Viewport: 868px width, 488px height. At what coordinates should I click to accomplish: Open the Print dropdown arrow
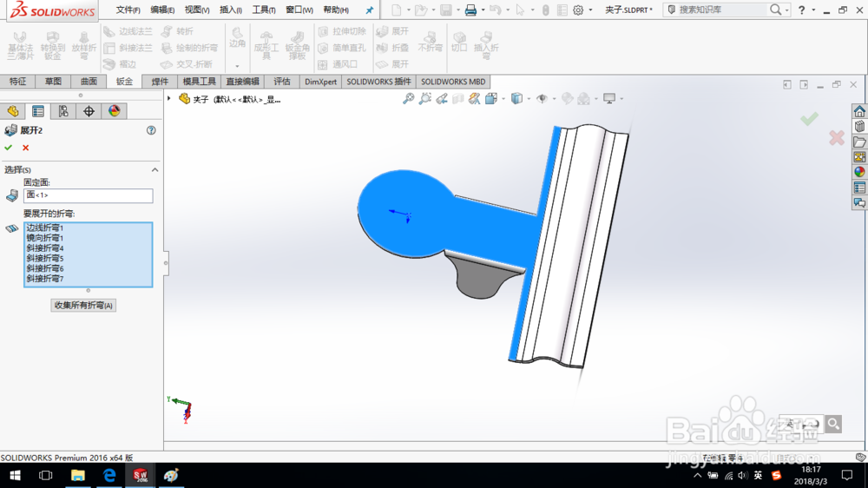tap(483, 10)
